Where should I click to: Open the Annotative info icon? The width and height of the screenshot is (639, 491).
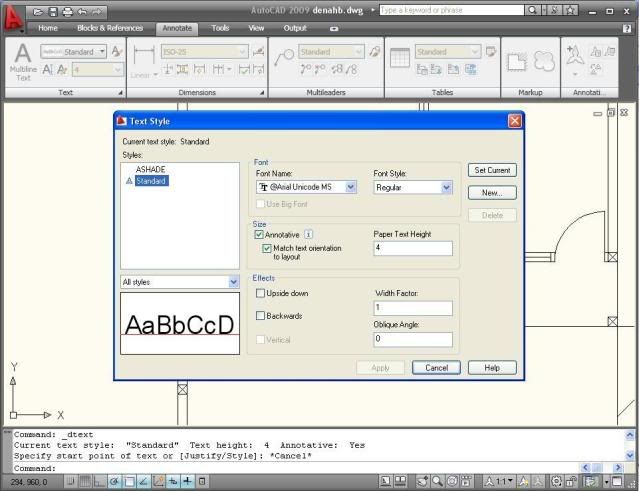click(308, 234)
